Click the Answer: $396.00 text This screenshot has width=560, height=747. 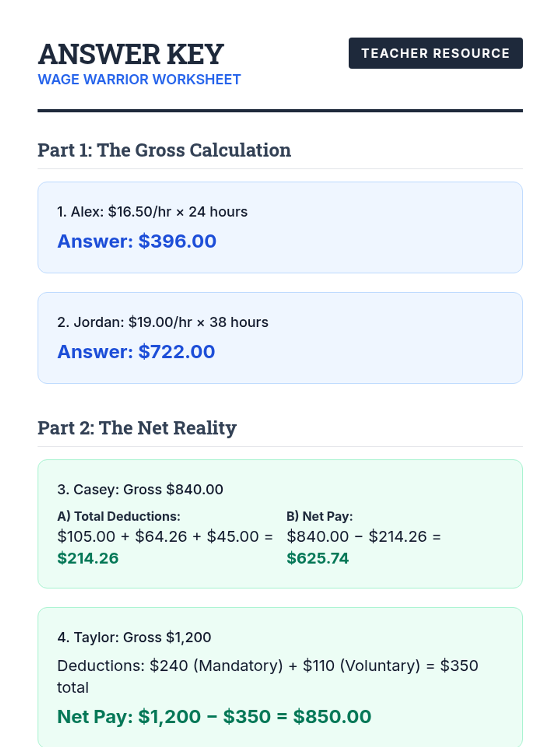[137, 241]
